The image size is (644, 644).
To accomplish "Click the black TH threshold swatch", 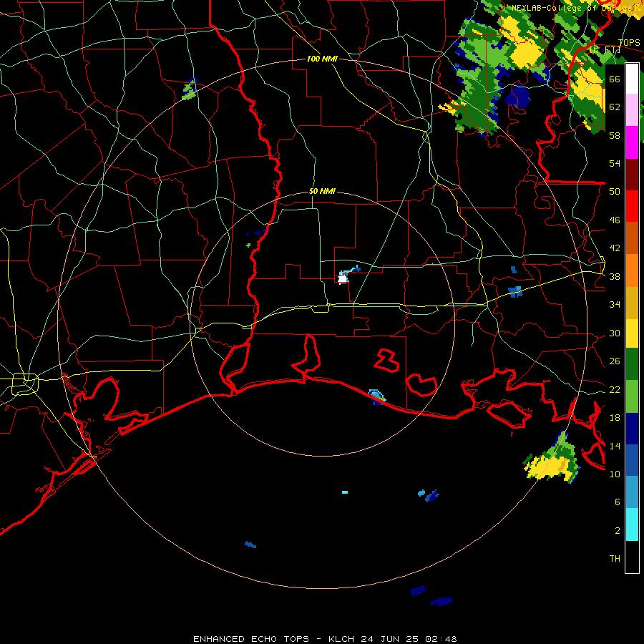I will pos(632,557).
